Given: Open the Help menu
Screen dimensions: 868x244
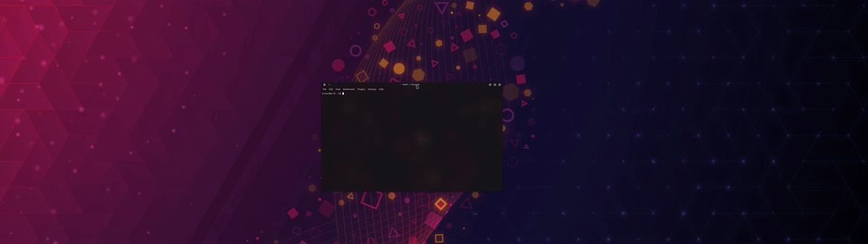Looking at the screenshot, I should click(381, 89).
